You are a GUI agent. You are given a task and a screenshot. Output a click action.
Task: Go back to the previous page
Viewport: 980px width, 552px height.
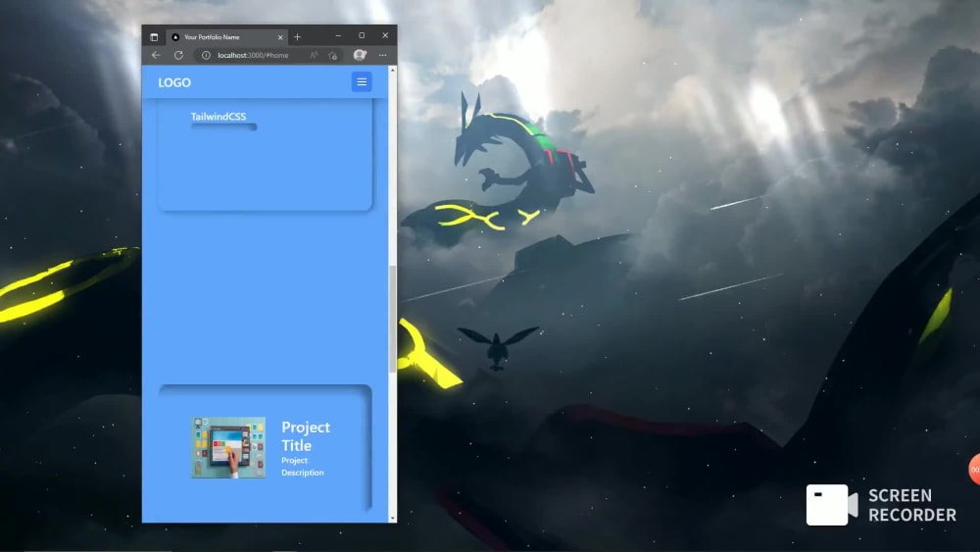(156, 55)
